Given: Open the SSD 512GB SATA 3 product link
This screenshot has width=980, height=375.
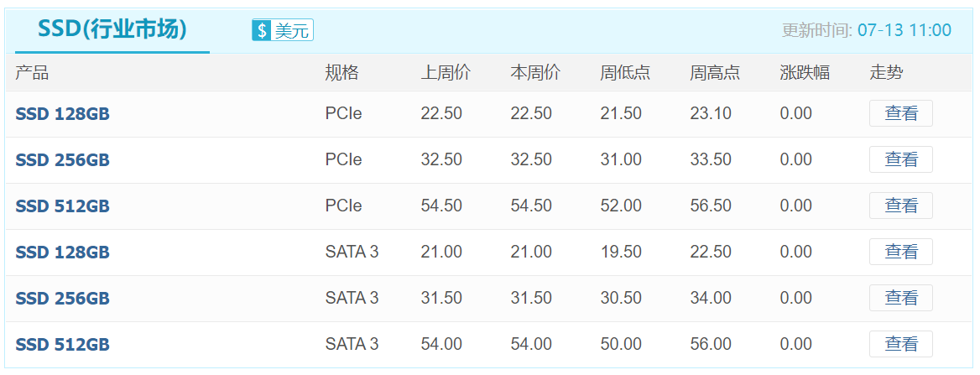Looking at the screenshot, I should (x=62, y=345).
